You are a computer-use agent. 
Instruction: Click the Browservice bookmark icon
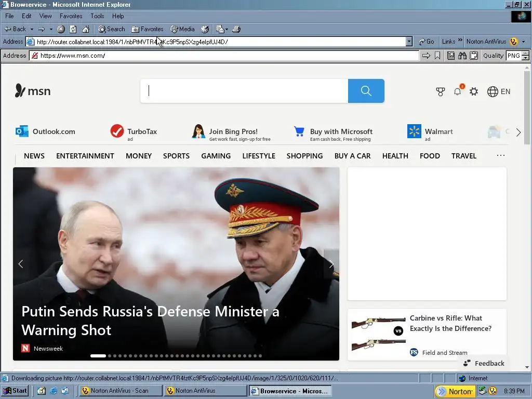pos(437,56)
